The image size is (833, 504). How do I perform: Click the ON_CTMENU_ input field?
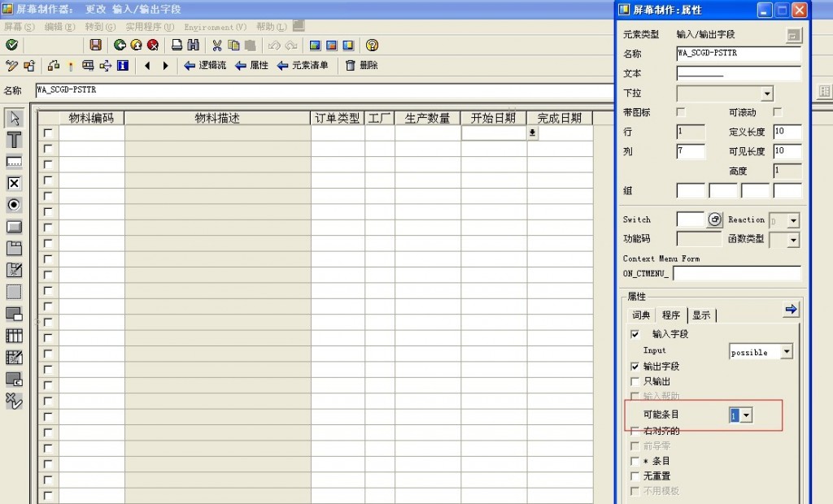click(737, 273)
